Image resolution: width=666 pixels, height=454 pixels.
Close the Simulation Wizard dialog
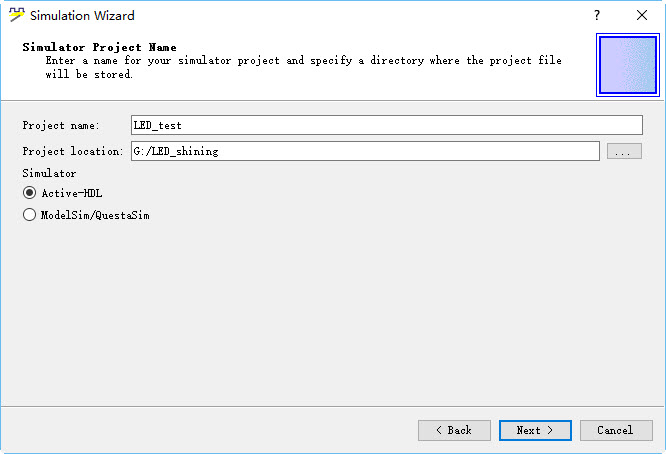coord(642,15)
